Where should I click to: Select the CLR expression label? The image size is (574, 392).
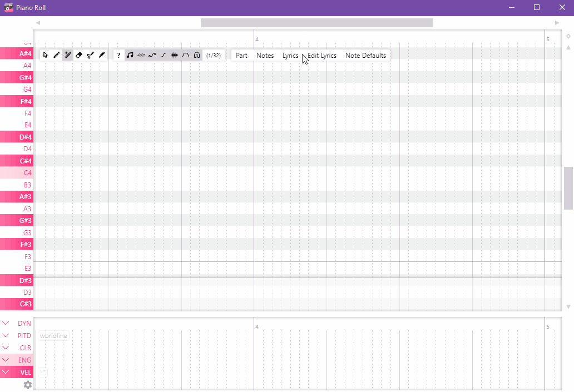[25, 348]
